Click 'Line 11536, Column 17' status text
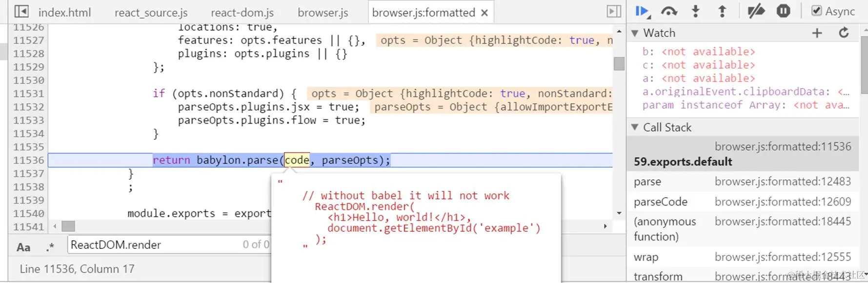 (77, 269)
